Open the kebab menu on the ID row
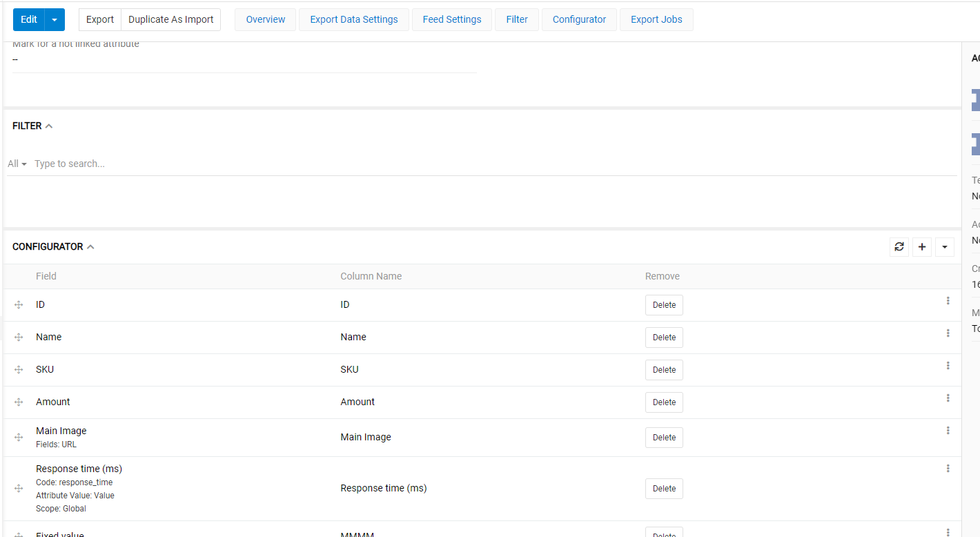The height and width of the screenshot is (537, 980). click(948, 300)
